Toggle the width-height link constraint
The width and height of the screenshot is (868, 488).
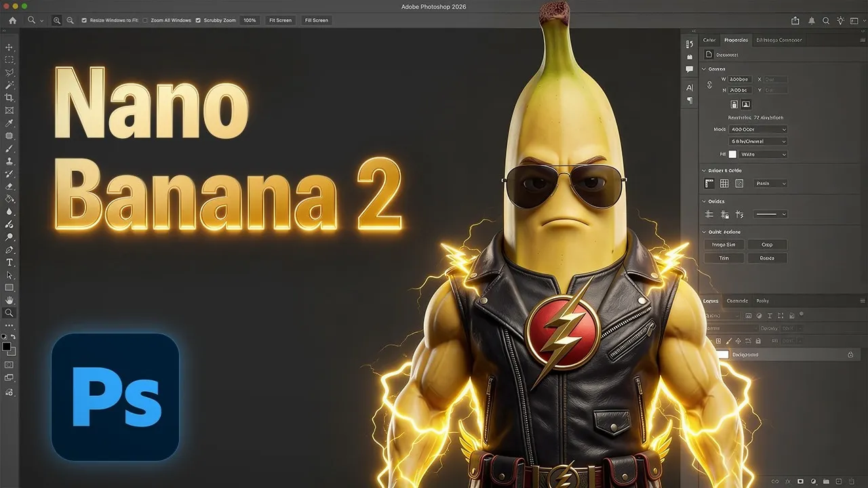[x=710, y=85]
